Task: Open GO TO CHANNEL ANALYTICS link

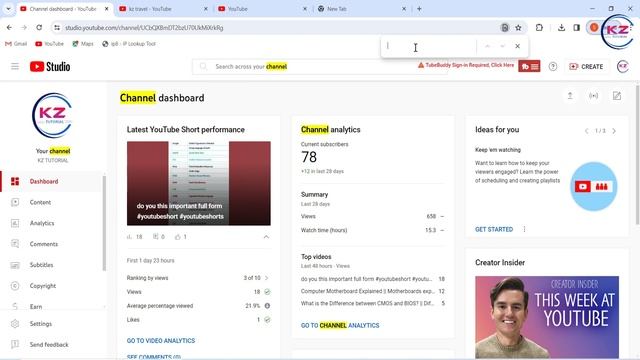Action: tap(340, 325)
